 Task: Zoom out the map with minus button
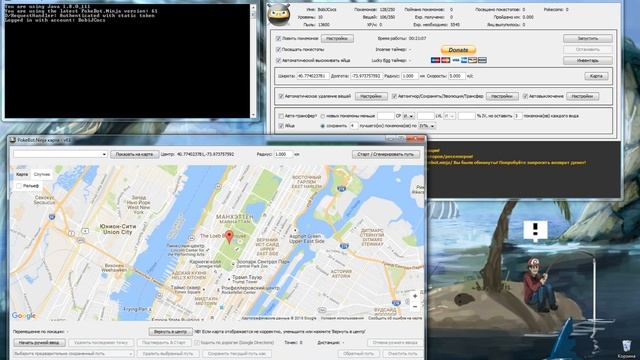tap(415, 307)
